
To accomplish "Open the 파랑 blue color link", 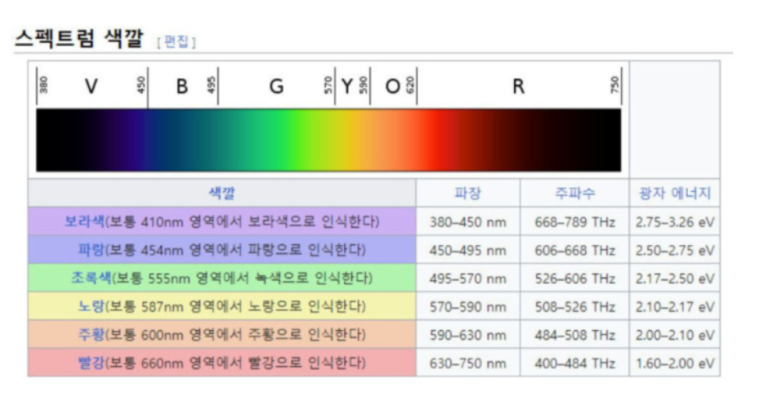I will point(91,250).
